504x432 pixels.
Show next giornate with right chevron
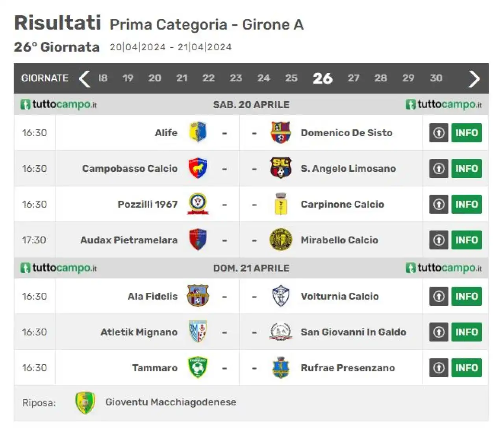click(474, 78)
